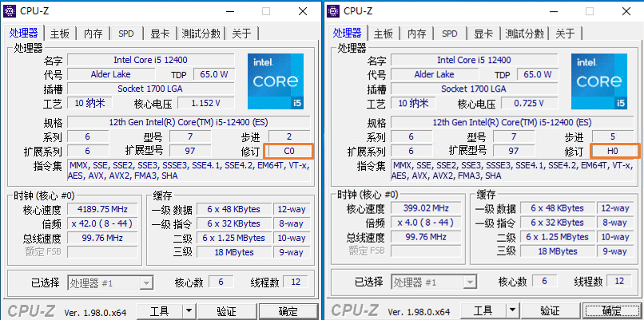The width and height of the screenshot is (644, 320).
Task: Click 工具 button in right window
Action: click(x=483, y=310)
